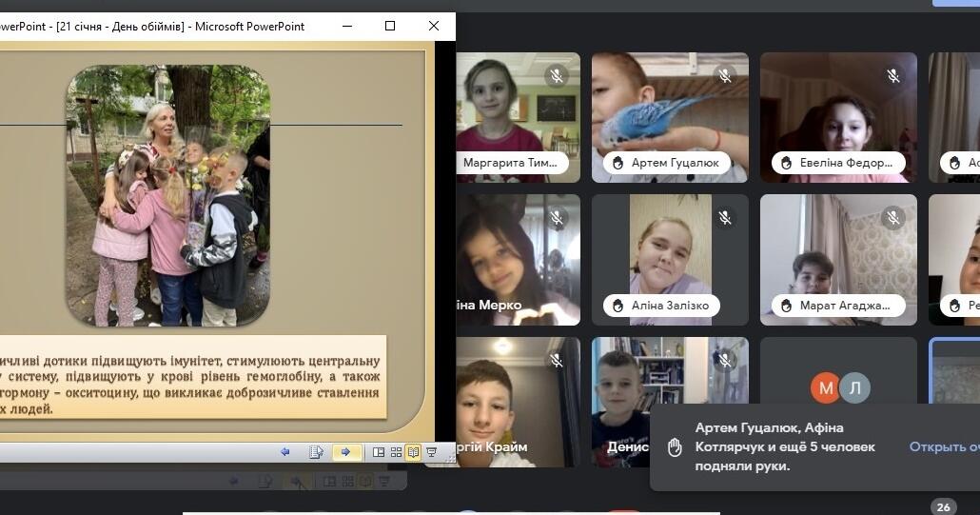Viewport: 980px width, 515px height.
Task: Click muted mic icon on Марат Агаджа tile
Action: coord(893,218)
